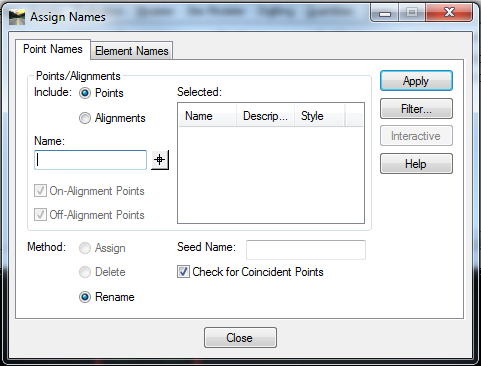This screenshot has height=366, width=481.
Task: Switch to the Point Names tab
Action: coord(53,49)
